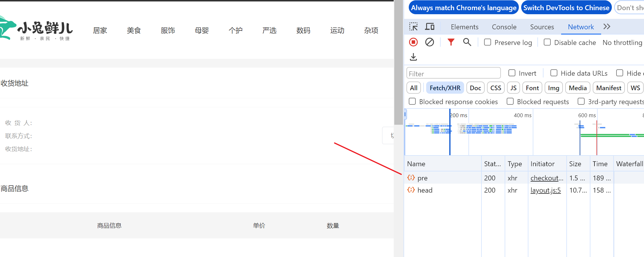Screen dimensions: 644x257
Task: Click the 600 ms timeline overview marker
Action: pyautogui.click(x=587, y=115)
